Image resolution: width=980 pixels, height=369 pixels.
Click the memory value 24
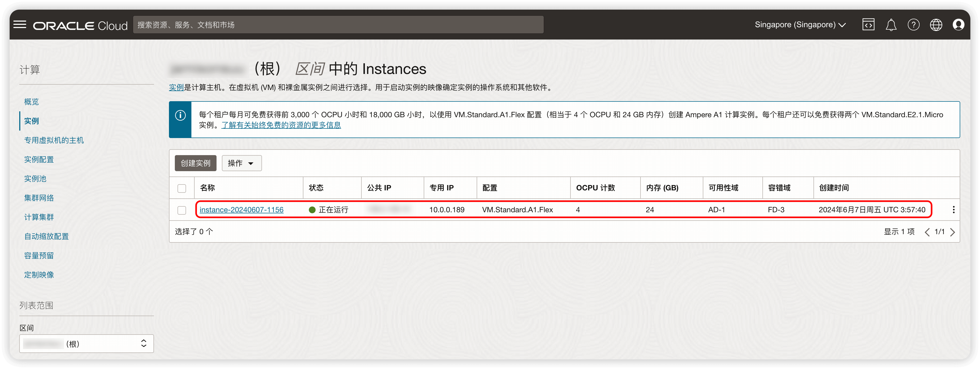[650, 210]
